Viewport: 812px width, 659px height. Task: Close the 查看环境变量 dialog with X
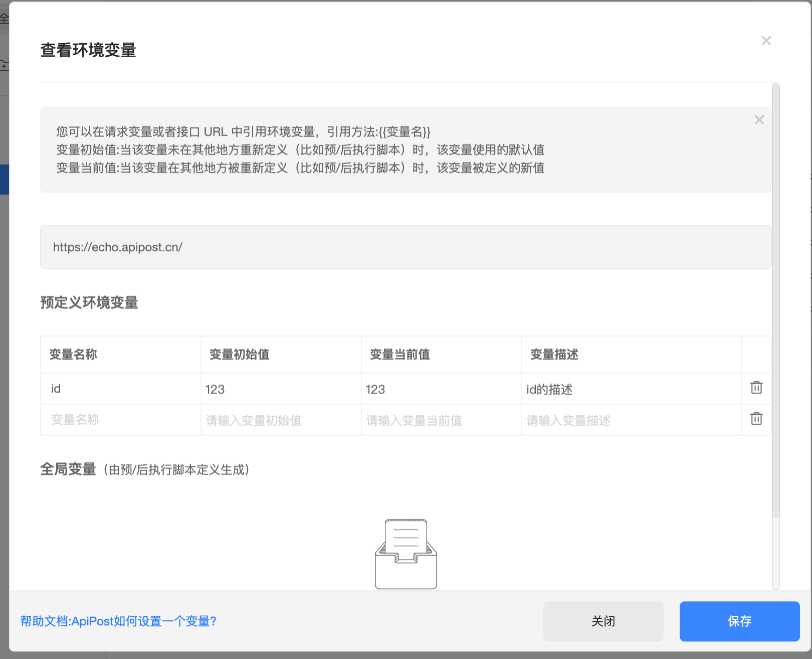766,41
